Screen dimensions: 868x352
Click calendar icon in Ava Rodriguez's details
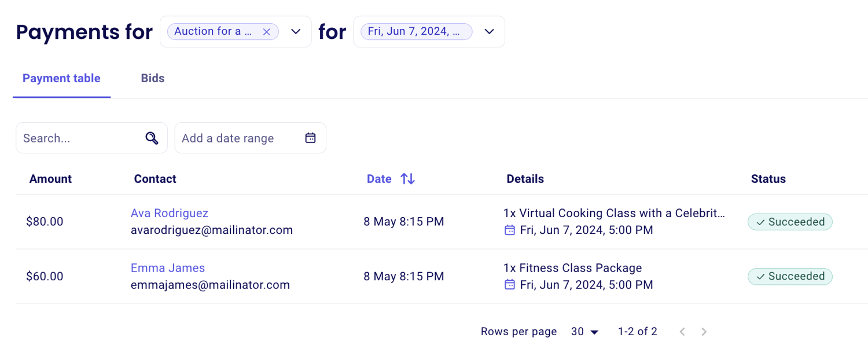click(x=510, y=230)
